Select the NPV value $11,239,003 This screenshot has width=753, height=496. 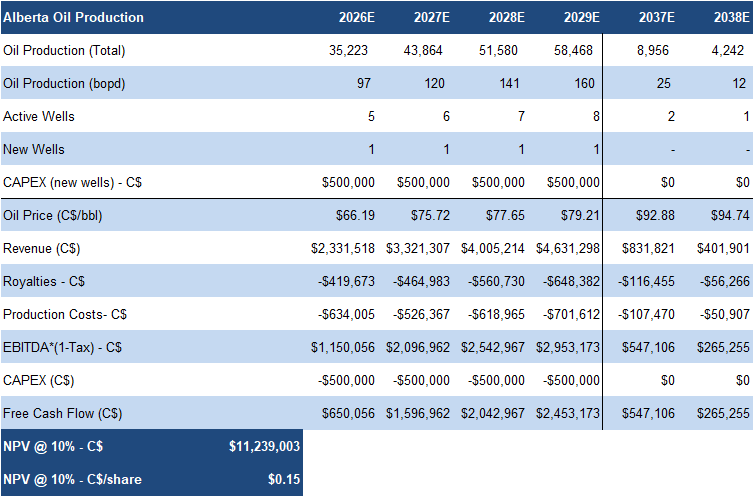[264, 446]
